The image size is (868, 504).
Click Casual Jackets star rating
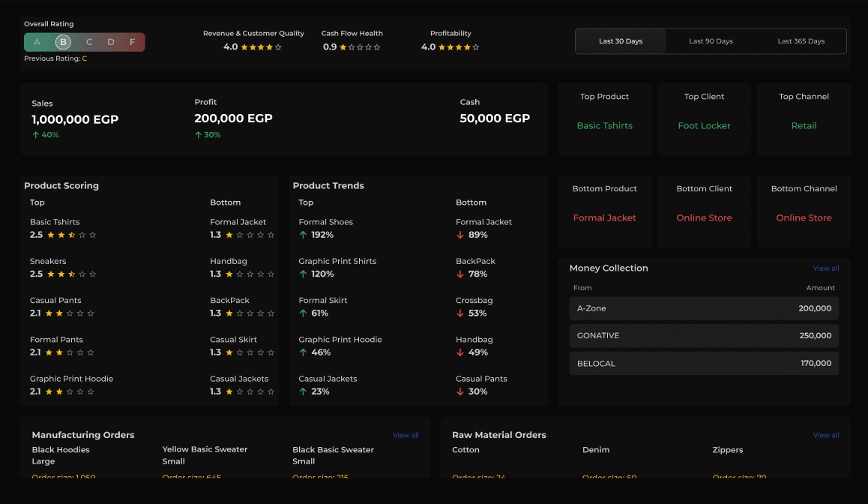250,391
